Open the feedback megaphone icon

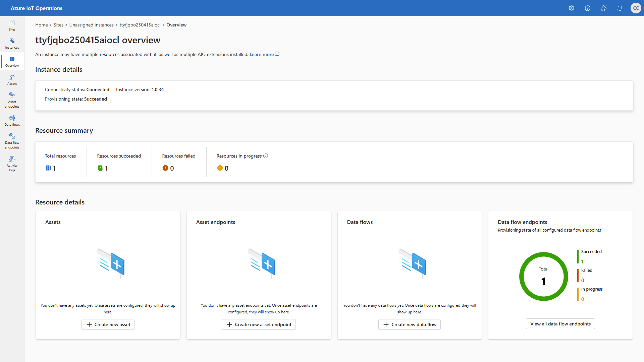click(604, 8)
